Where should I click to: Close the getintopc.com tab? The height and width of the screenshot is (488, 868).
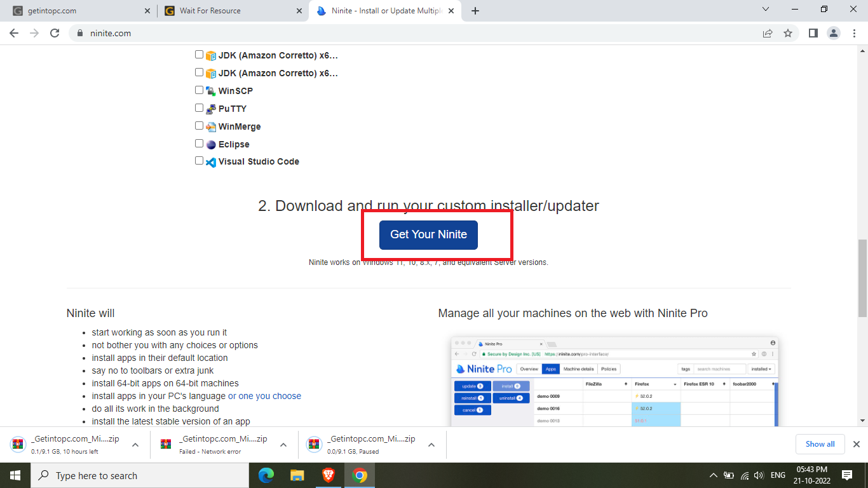[x=147, y=11]
